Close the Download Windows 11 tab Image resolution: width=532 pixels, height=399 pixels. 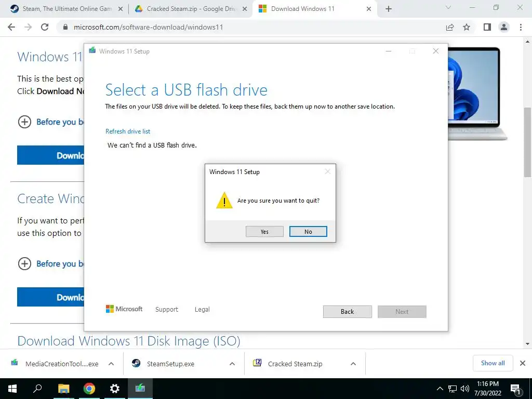[x=369, y=9]
